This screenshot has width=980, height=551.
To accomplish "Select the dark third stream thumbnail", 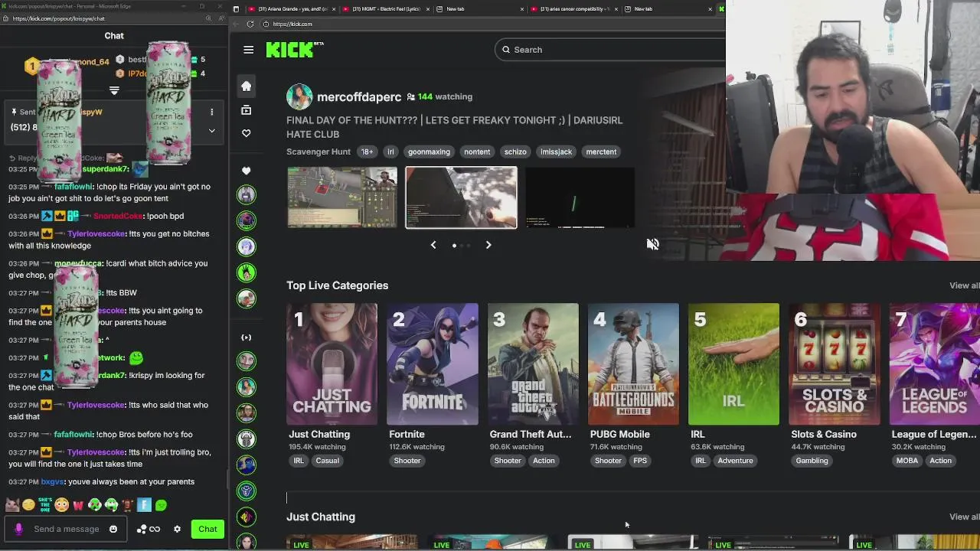I will click(x=580, y=197).
